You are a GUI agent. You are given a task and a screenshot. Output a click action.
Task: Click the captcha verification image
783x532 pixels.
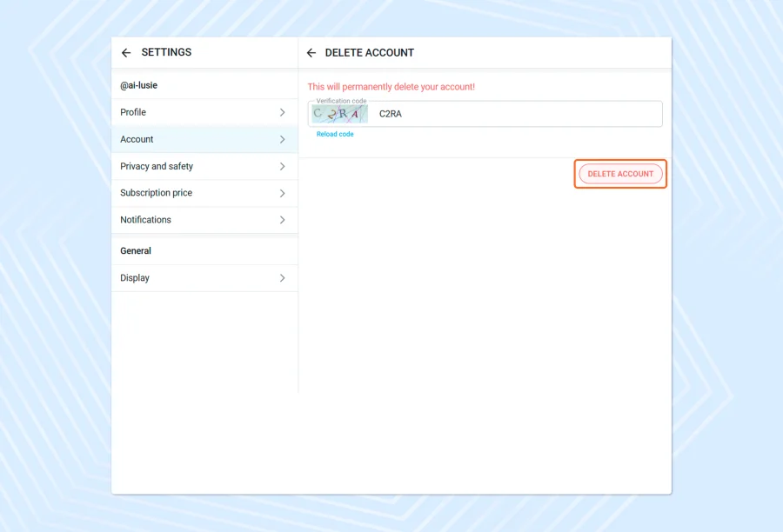click(x=339, y=114)
